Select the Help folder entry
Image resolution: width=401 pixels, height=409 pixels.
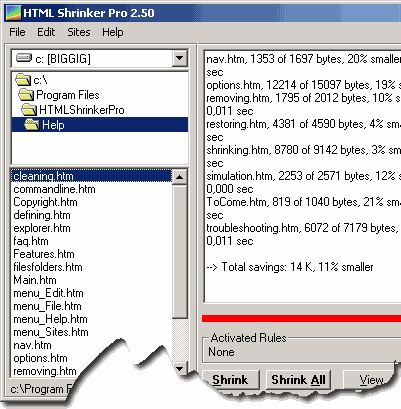click(100, 125)
